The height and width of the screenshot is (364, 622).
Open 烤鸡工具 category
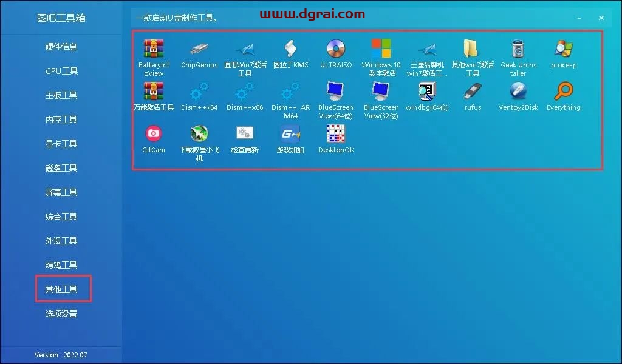click(x=61, y=265)
